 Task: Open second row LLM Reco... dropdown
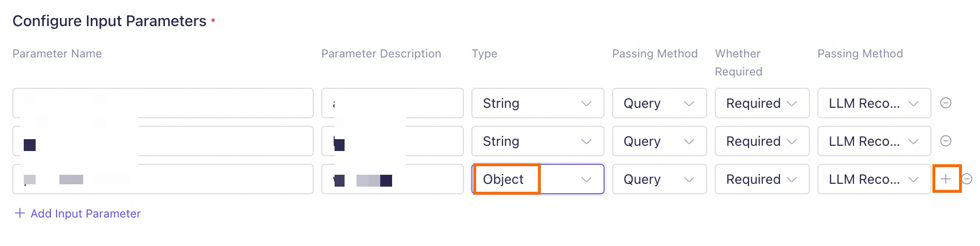tap(874, 141)
